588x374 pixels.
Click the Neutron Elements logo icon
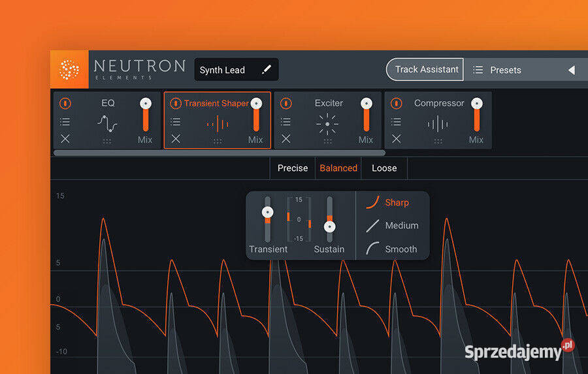69,69
